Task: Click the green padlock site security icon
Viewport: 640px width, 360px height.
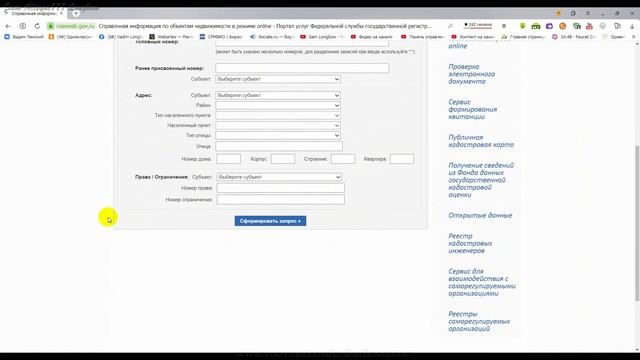Action: pos(51,26)
